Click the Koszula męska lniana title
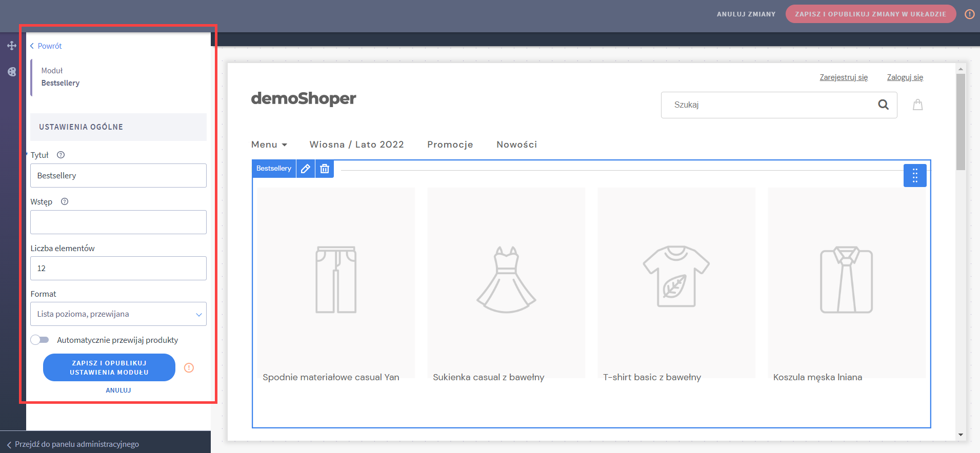This screenshot has height=453, width=980. [817, 377]
